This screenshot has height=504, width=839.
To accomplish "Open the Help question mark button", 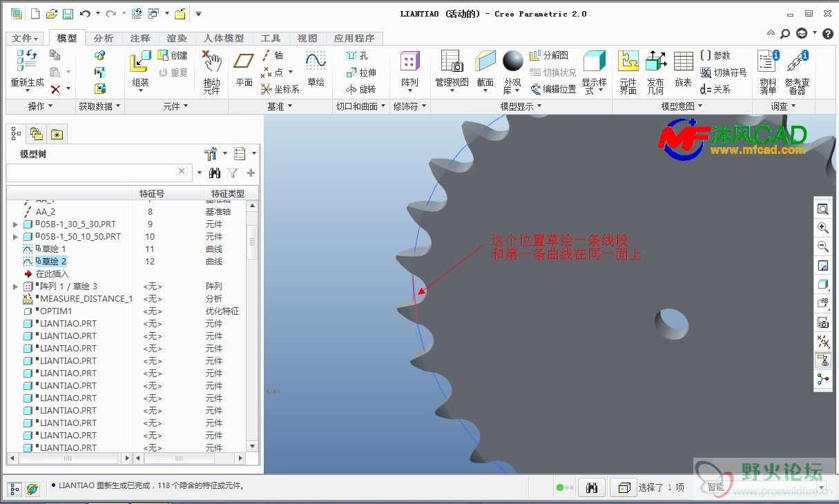I will 827,33.
